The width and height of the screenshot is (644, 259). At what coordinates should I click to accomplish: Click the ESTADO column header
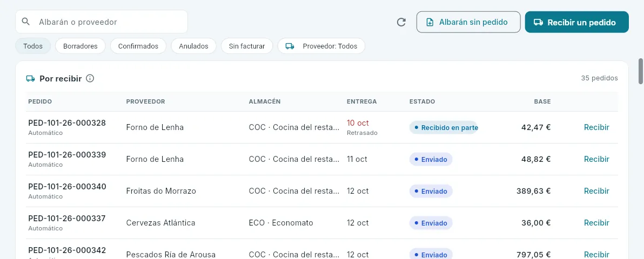(422, 101)
